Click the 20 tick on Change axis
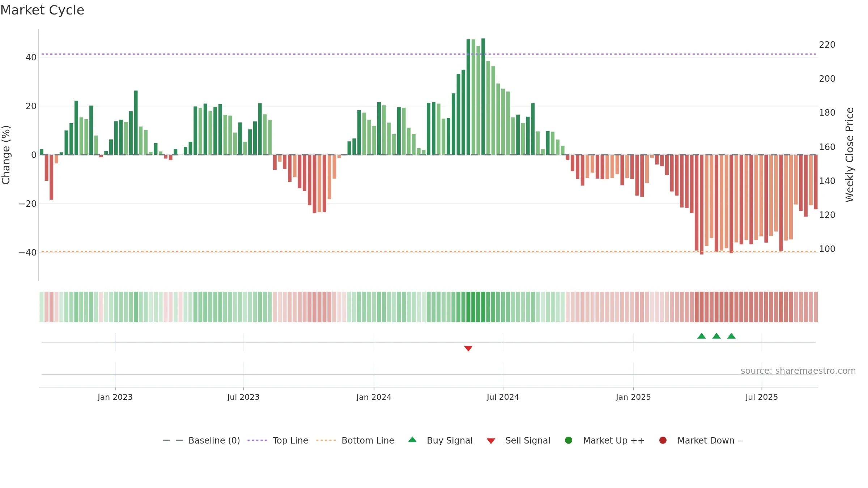 [x=31, y=106]
